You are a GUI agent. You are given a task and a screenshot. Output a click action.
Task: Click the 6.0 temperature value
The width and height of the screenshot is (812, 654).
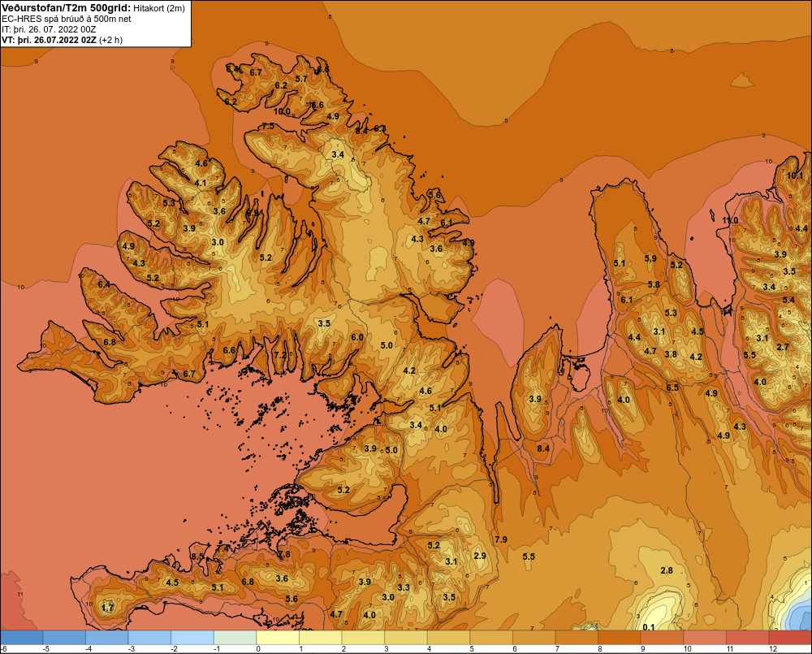coord(357,337)
